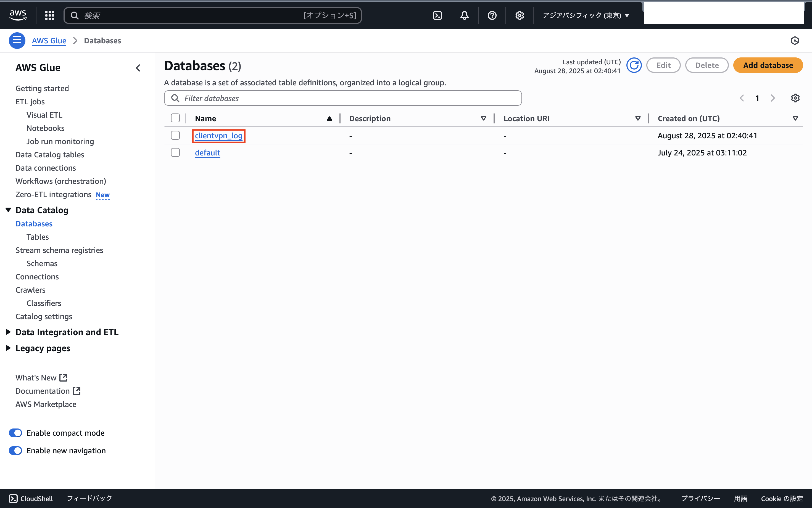The height and width of the screenshot is (508, 812).
Task: Open the Tokyo region selector dropdown
Action: (586, 15)
